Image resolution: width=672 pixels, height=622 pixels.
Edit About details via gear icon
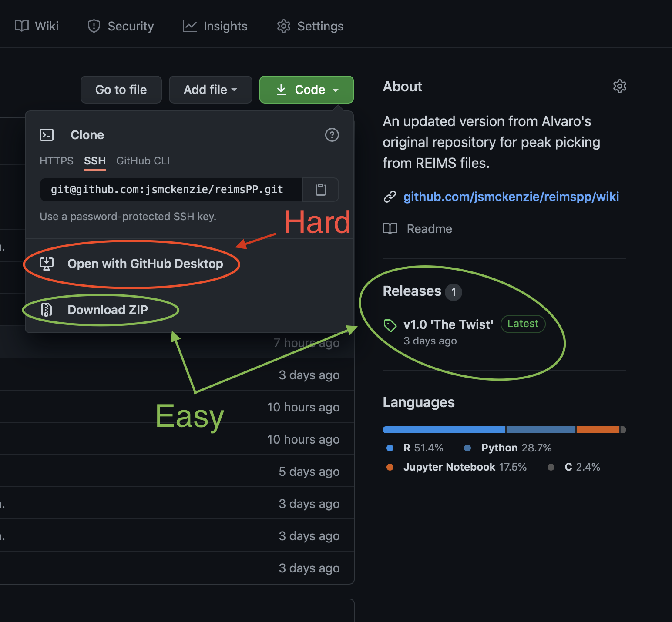pyautogui.click(x=619, y=86)
